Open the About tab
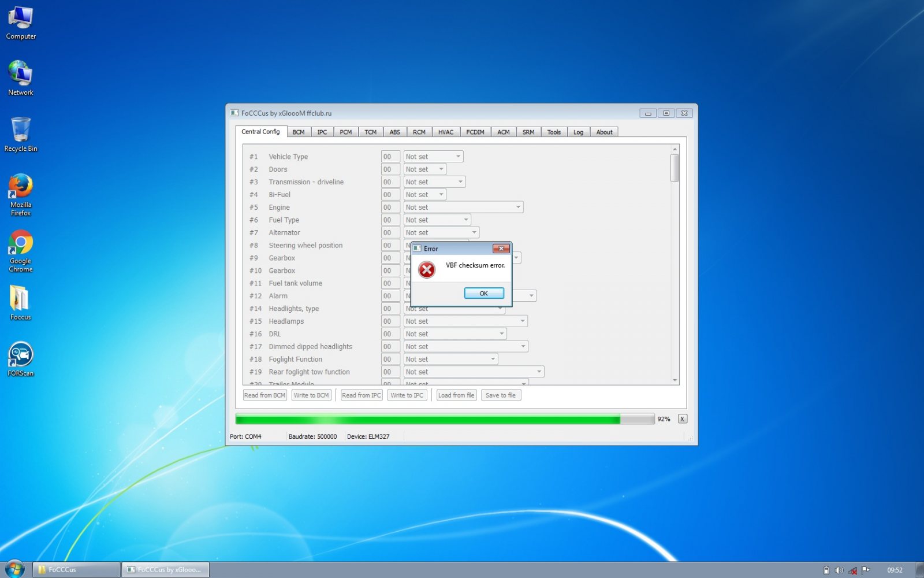Image resolution: width=924 pixels, height=578 pixels. click(x=605, y=132)
